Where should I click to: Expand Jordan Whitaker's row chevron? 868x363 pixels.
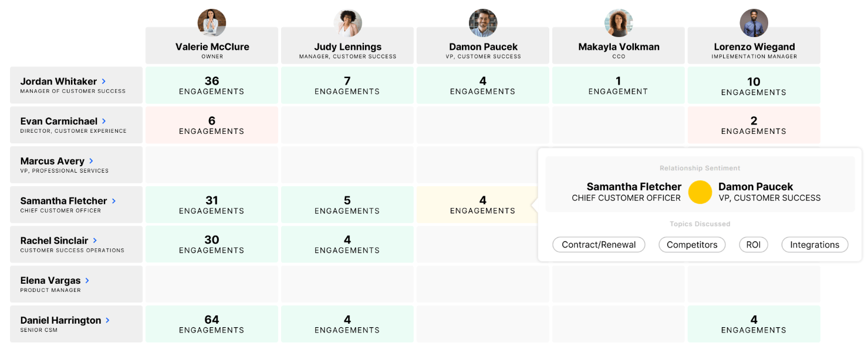104,82
